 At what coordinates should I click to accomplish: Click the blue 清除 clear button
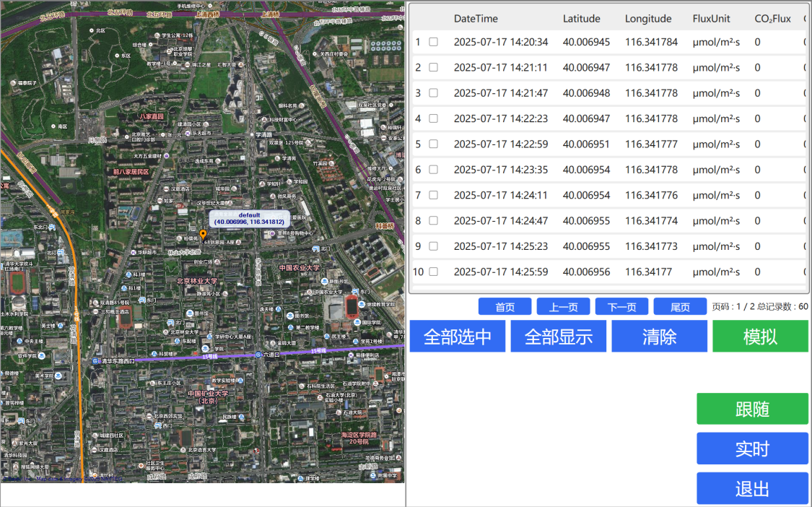(x=659, y=337)
